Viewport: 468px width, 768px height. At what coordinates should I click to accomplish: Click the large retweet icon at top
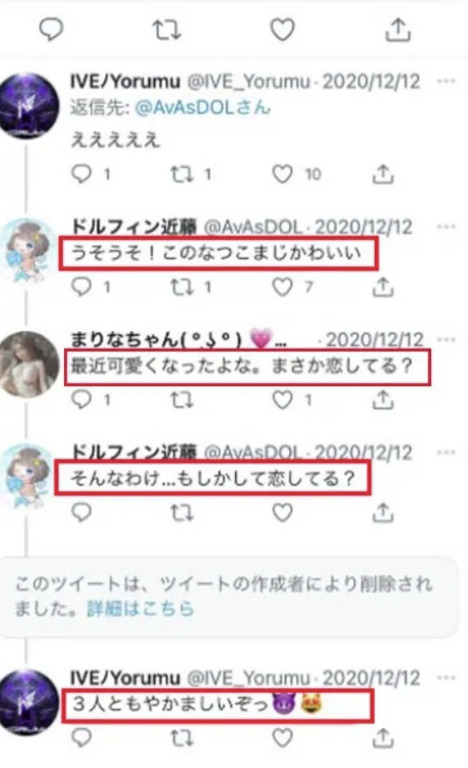[x=167, y=30]
